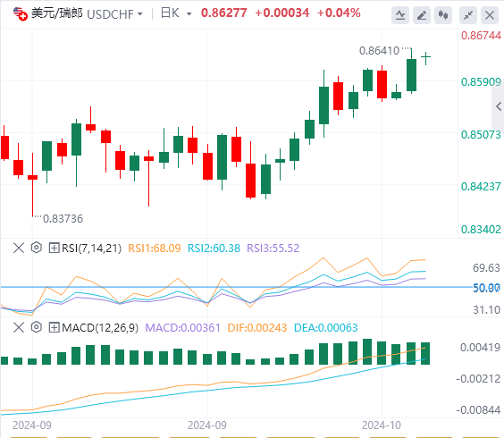Open RSI indicator settings hexagon

(x=37, y=248)
